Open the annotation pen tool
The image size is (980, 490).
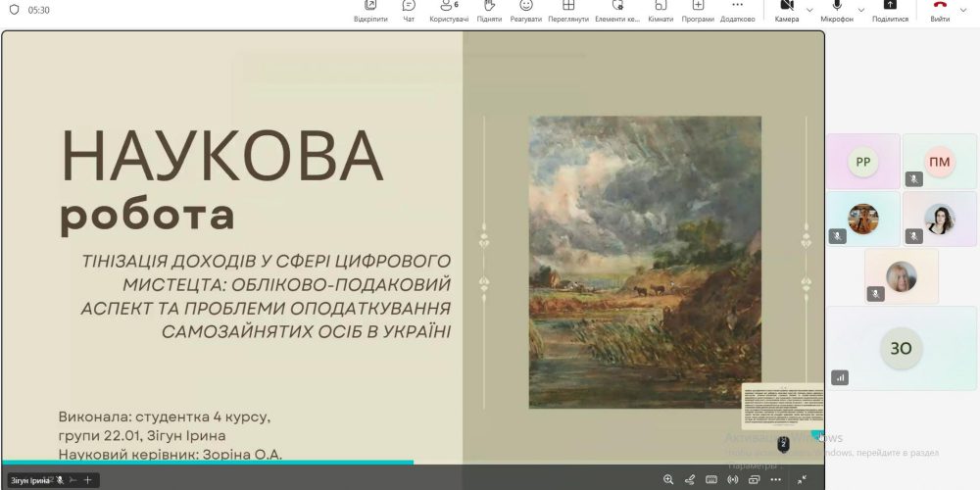[x=690, y=479]
